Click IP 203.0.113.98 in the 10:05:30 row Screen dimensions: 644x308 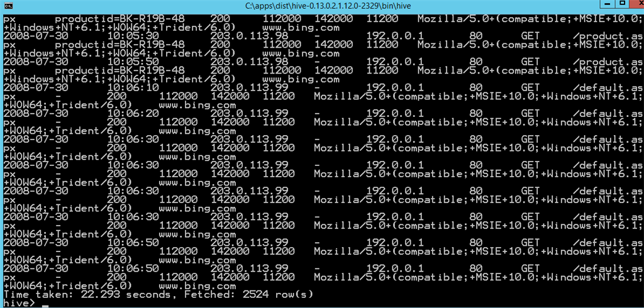pyautogui.click(x=249, y=36)
